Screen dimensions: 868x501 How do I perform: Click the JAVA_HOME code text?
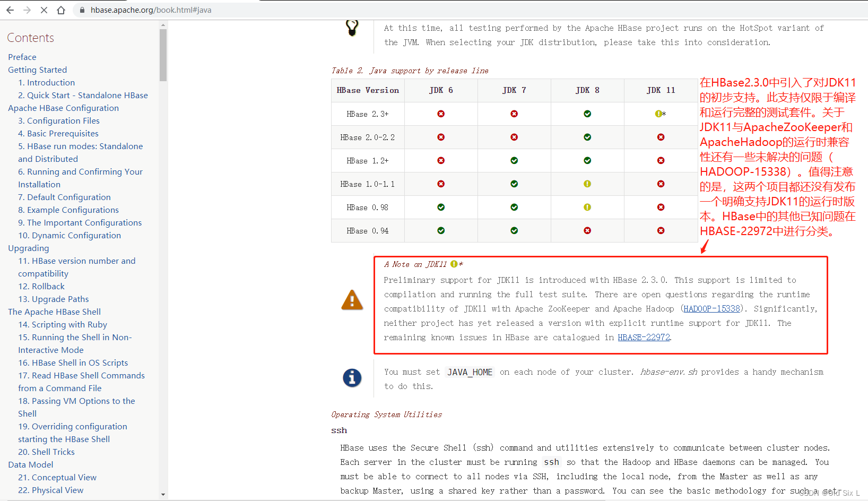pyautogui.click(x=470, y=372)
